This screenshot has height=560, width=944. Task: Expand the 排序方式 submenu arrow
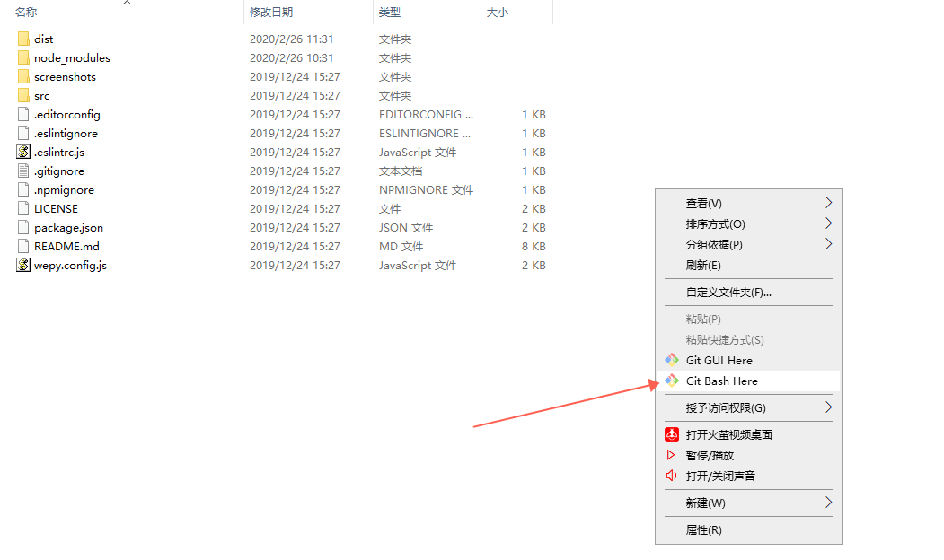click(x=827, y=223)
